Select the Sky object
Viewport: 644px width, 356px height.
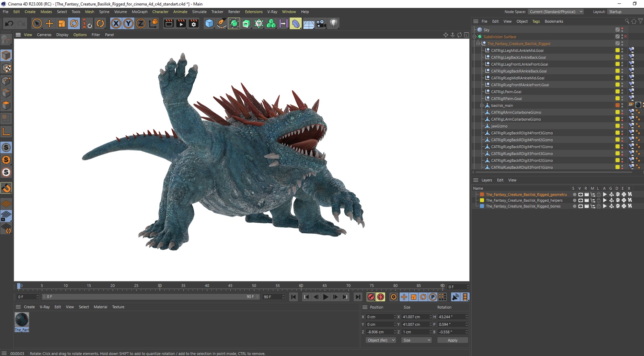pyautogui.click(x=486, y=30)
